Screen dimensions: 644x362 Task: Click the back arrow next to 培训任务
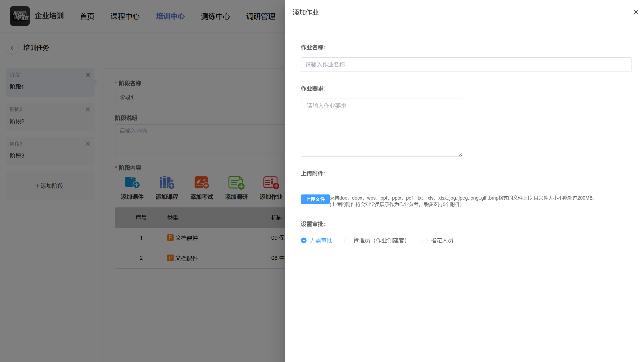pos(12,48)
